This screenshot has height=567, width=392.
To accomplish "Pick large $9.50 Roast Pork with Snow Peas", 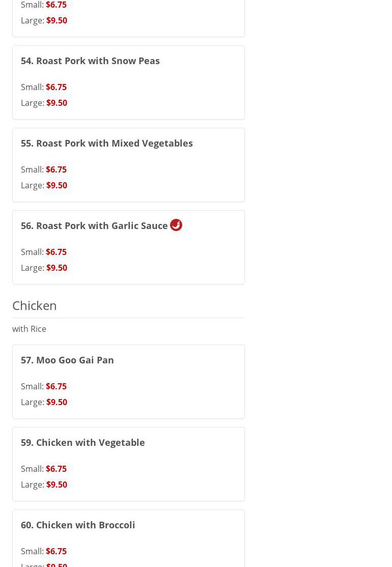I will [x=57, y=103].
